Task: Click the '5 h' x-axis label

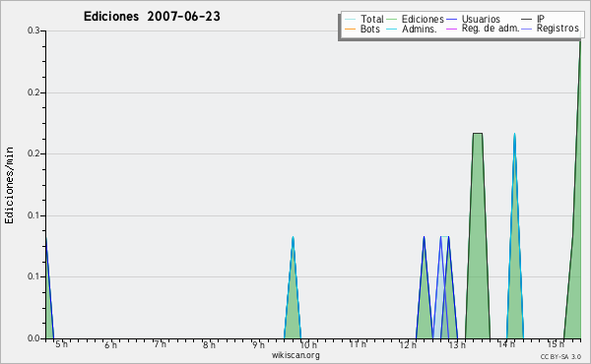Action: click(x=61, y=344)
